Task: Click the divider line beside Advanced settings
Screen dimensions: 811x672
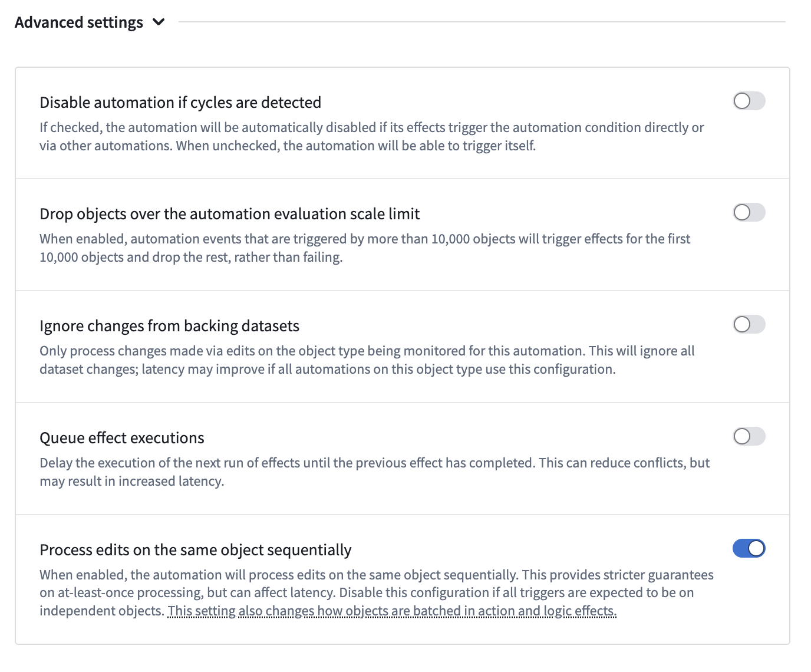Action: [x=481, y=22]
